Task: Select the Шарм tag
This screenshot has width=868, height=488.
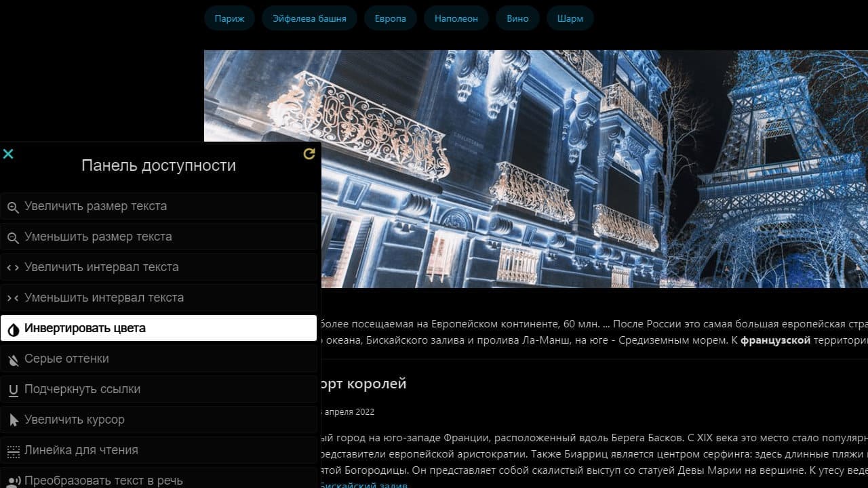Action: 570,18
